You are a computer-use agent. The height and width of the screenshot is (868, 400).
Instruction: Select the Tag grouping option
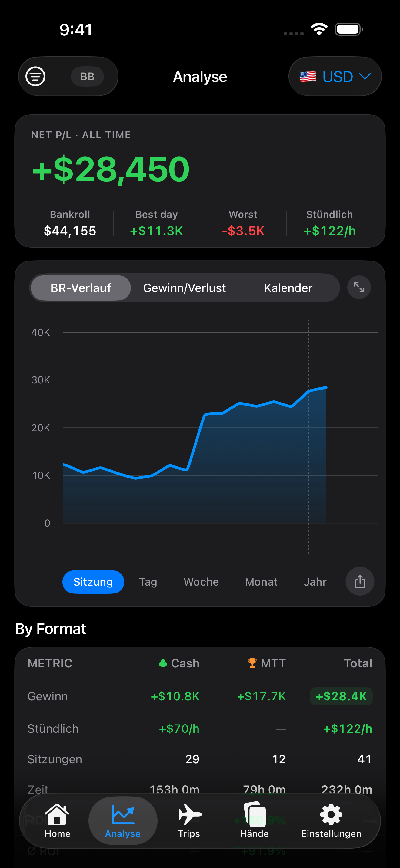148,582
